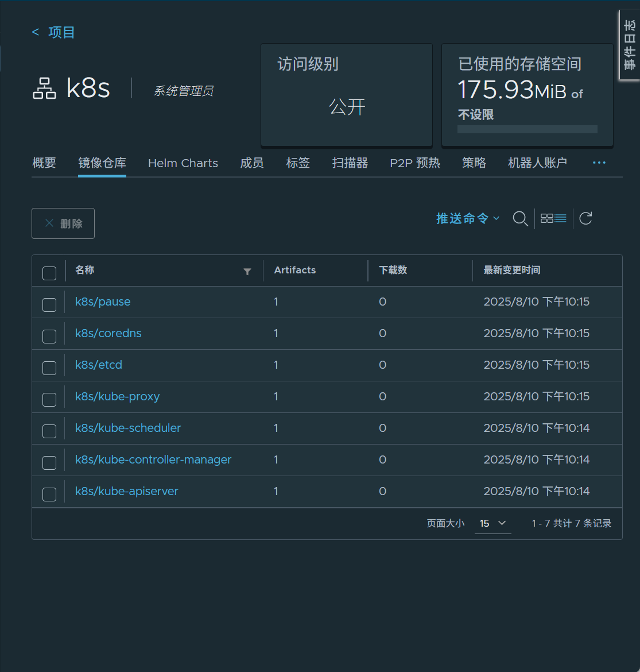The image size is (640, 672).
Task: Switch to the 镜像仓库 tab
Action: click(x=102, y=163)
